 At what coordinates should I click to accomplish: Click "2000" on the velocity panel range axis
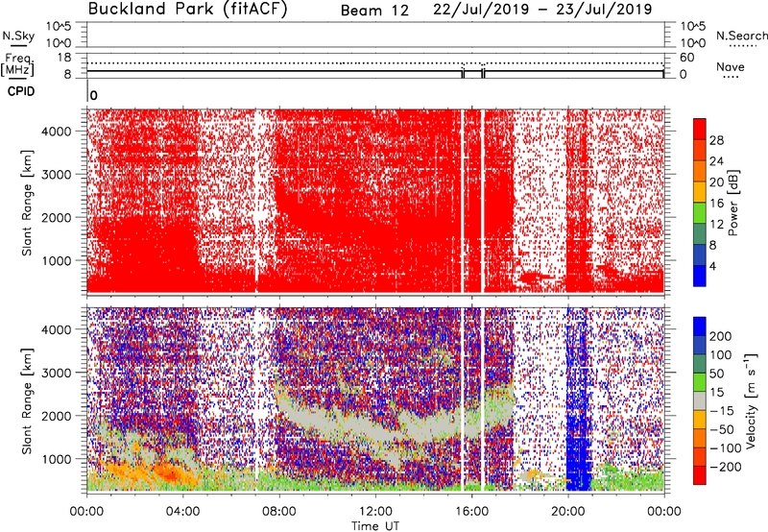tap(57, 416)
